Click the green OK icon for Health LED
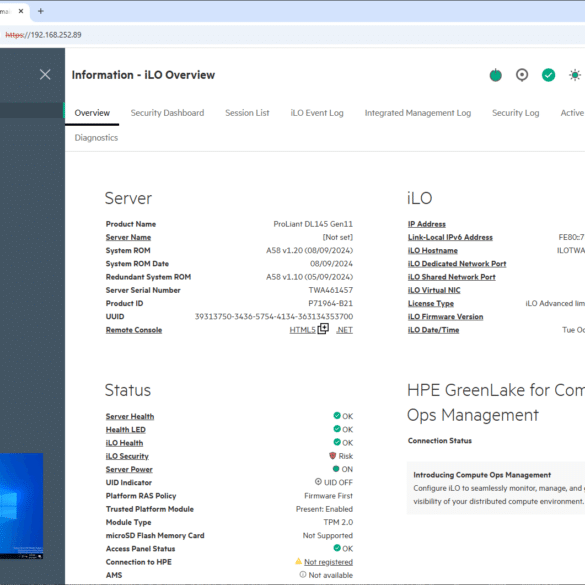Image resolution: width=585 pixels, height=585 pixels. [x=337, y=429]
